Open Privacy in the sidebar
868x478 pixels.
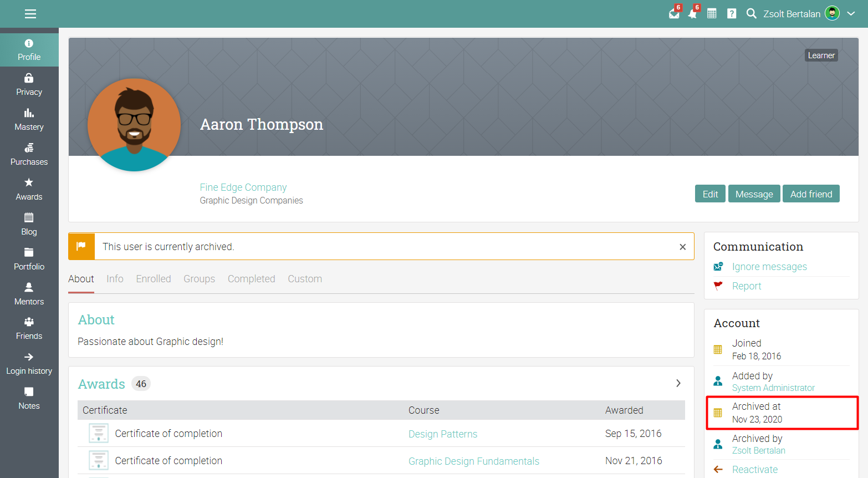pos(29,85)
